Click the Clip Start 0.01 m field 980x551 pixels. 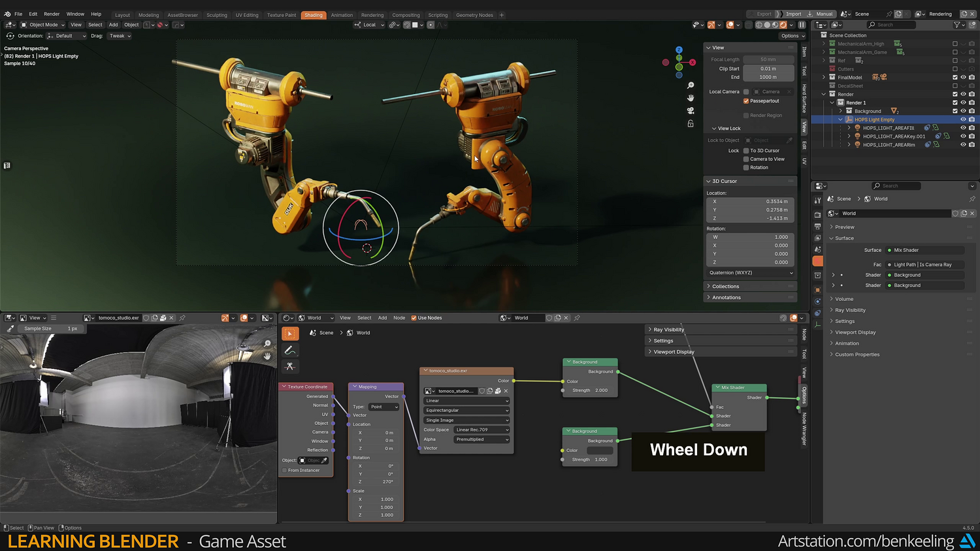click(x=768, y=69)
